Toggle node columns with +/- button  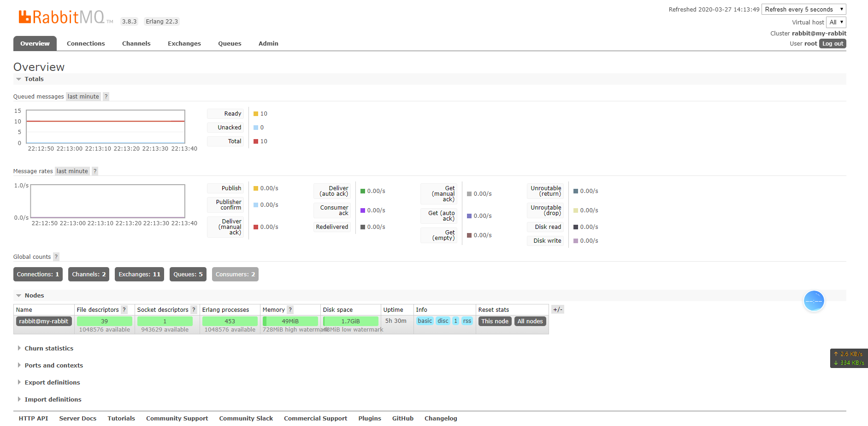pos(557,309)
